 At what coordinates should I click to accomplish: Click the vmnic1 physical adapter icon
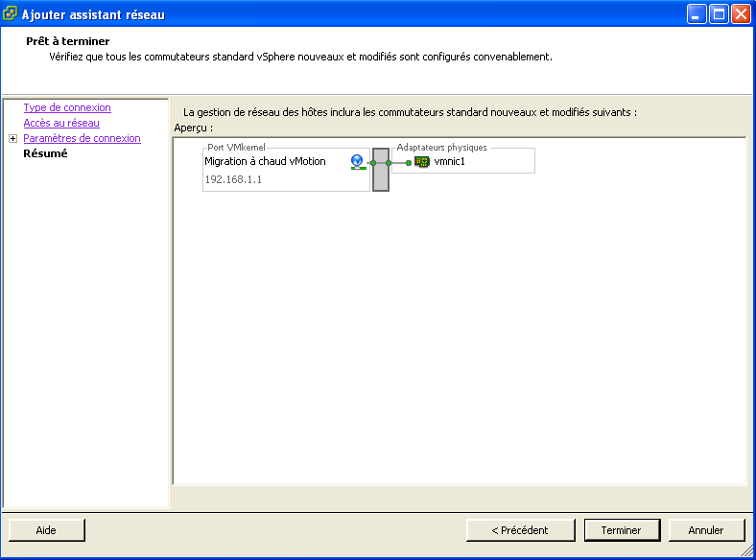pyautogui.click(x=422, y=162)
